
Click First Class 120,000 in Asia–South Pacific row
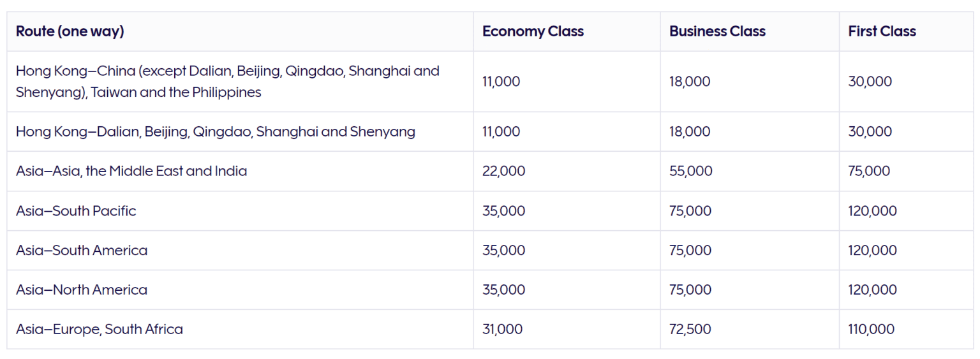[872, 210]
